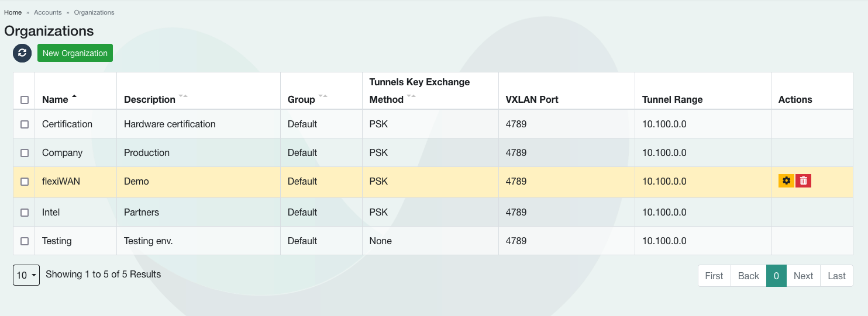Open settings gear for flexiWAN organization

pos(786,181)
